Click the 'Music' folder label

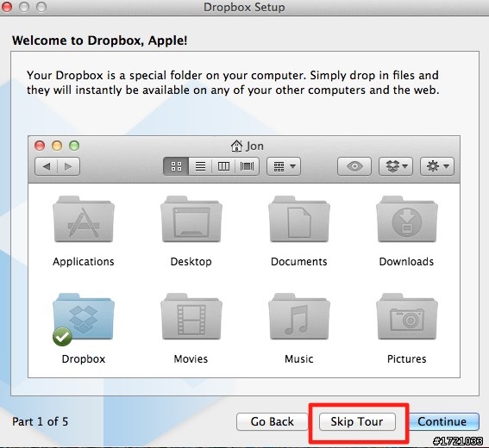tap(299, 359)
